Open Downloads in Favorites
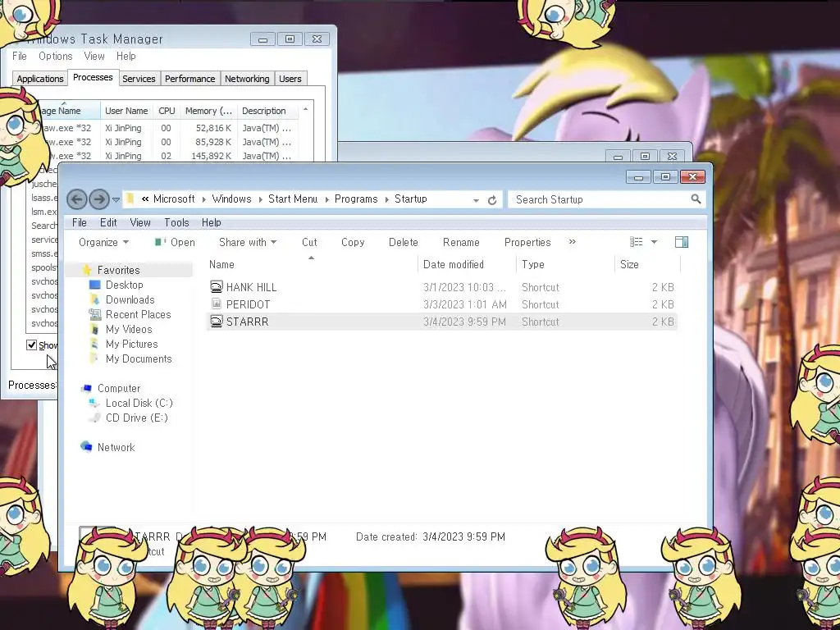840x630 pixels. 130,299
